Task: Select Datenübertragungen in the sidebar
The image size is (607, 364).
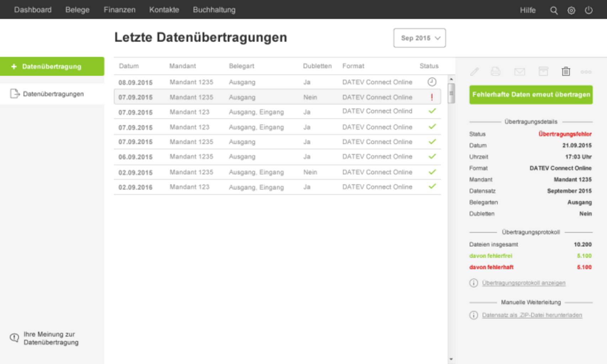Action: (53, 94)
